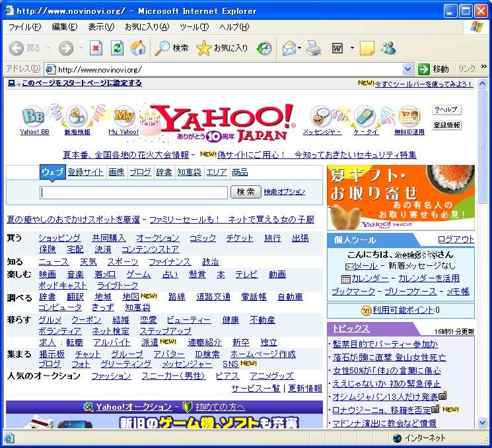Viewport: 492px width, 448px height.
Task: Click inside the Yahoo search text field
Action: (x=133, y=192)
